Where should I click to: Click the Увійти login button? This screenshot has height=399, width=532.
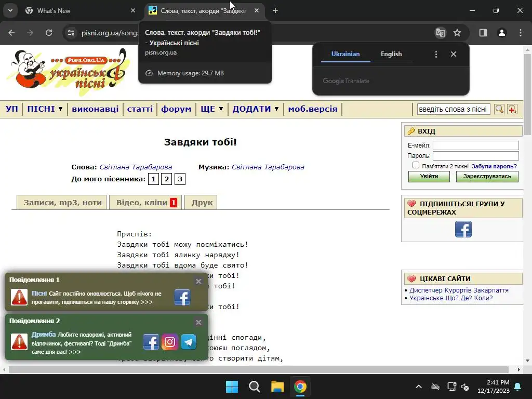pyautogui.click(x=429, y=177)
